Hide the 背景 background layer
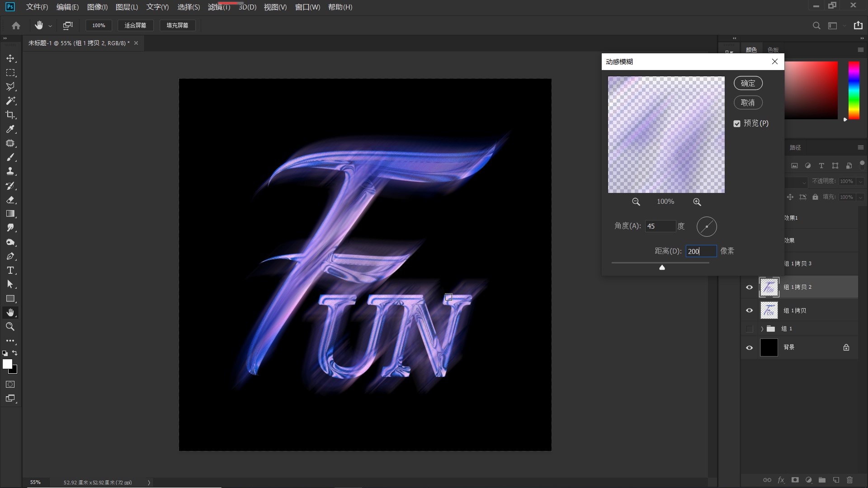Screen dimensions: 868x488 pyautogui.click(x=749, y=347)
